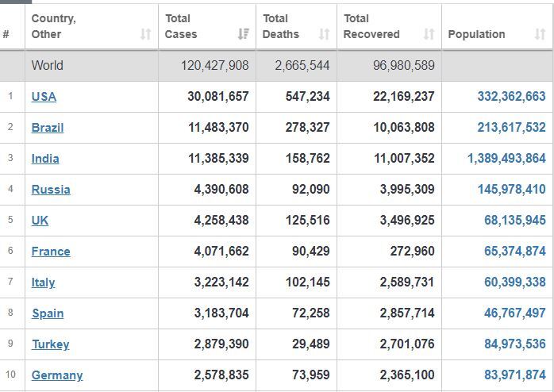Open the Turkey country link
The image size is (554, 392).
point(51,344)
